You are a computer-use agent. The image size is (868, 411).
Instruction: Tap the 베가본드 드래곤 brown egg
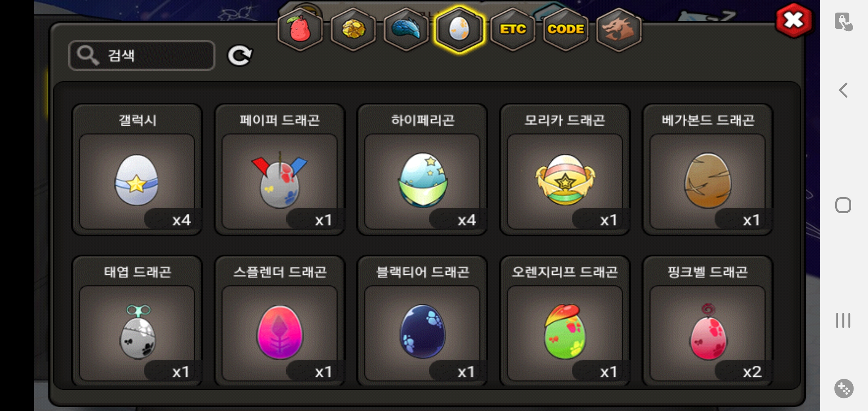tap(707, 170)
